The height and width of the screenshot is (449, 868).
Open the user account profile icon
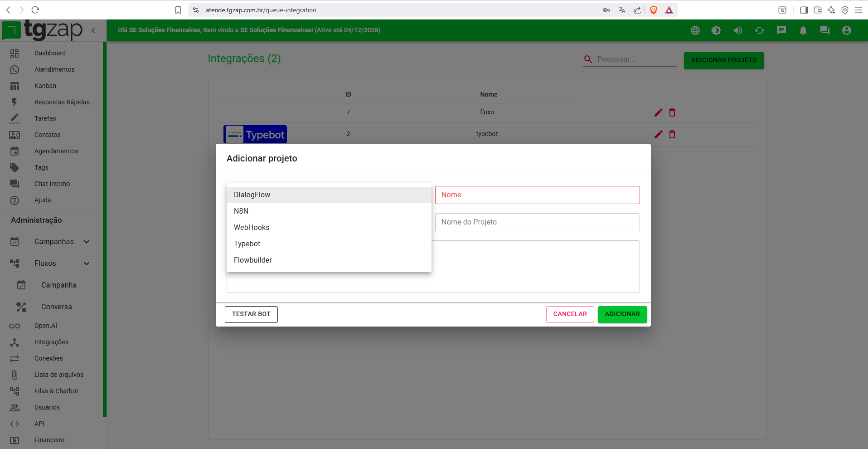pyautogui.click(x=846, y=30)
